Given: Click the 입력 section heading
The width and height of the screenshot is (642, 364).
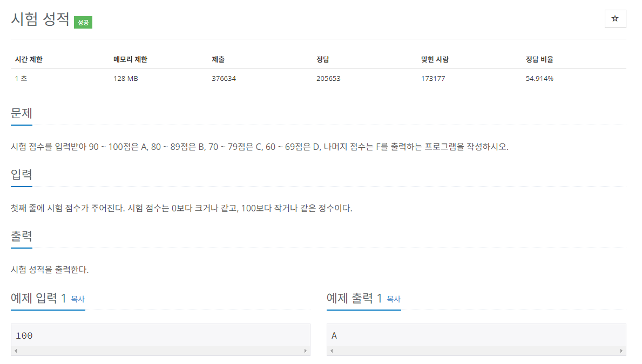Looking at the screenshot, I should [x=21, y=175].
